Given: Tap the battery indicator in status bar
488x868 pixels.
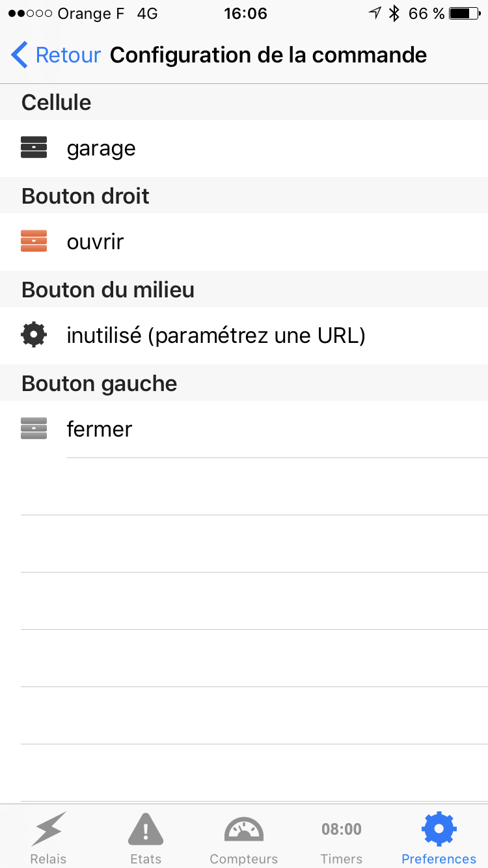Looking at the screenshot, I should [x=464, y=14].
